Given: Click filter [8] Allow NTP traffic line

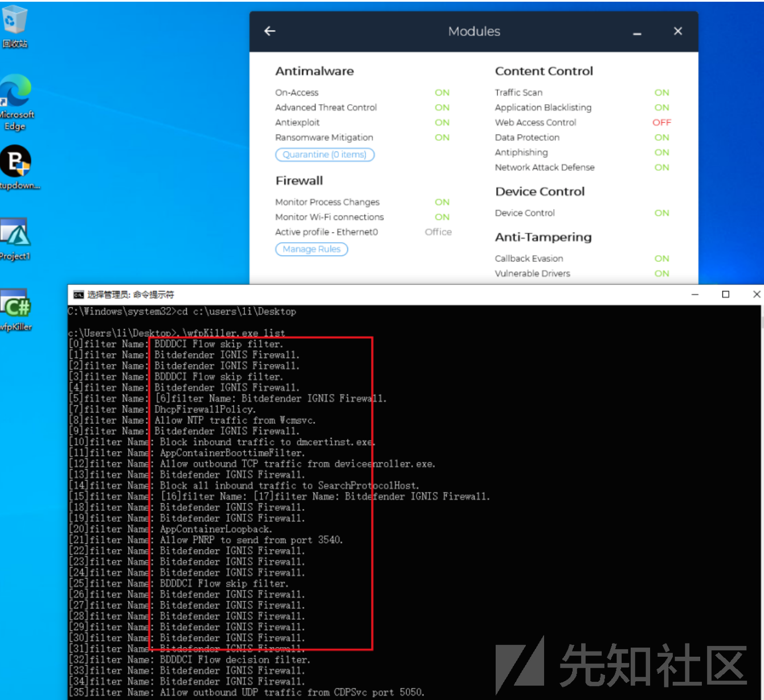Looking at the screenshot, I should point(192,420).
